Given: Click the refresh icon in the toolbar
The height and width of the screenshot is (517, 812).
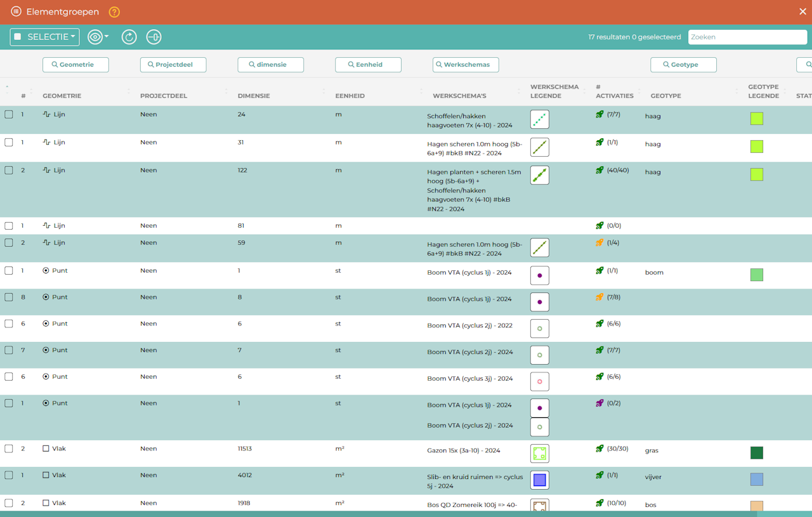Looking at the screenshot, I should tap(129, 37).
